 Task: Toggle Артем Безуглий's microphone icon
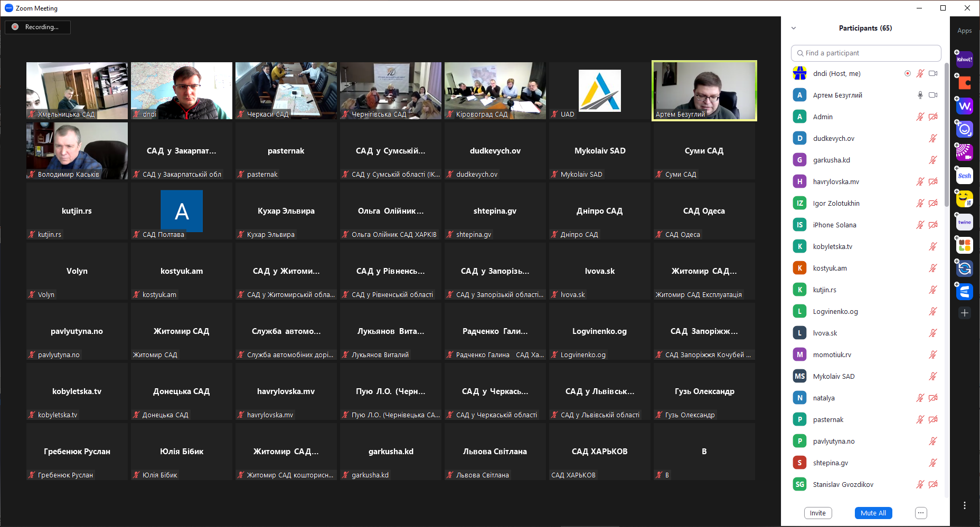(x=920, y=95)
